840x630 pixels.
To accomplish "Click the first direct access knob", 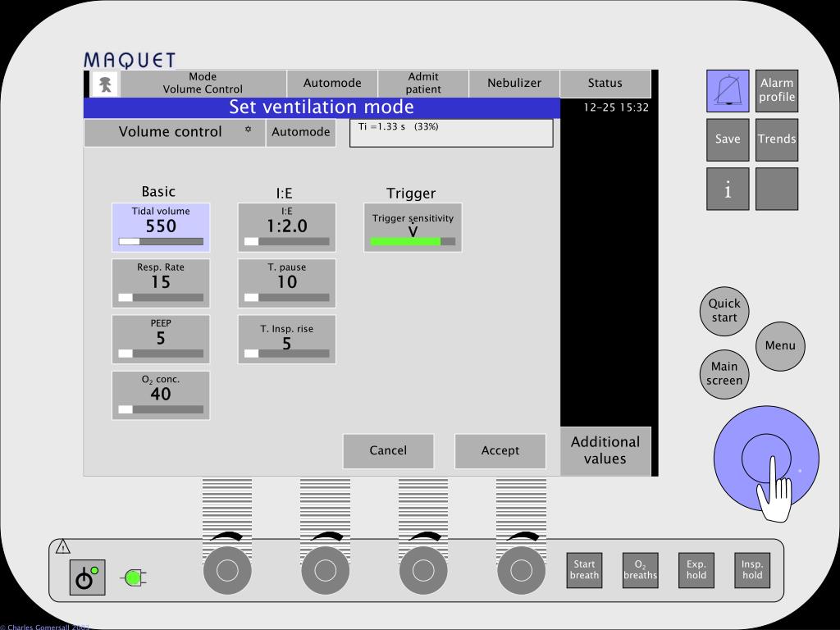I will 227,571.
